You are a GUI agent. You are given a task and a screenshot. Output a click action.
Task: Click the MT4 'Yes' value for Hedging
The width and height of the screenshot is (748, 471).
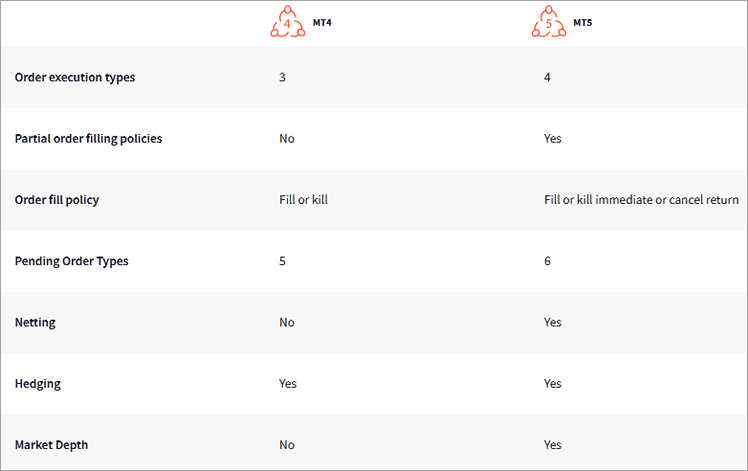[288, 383]
